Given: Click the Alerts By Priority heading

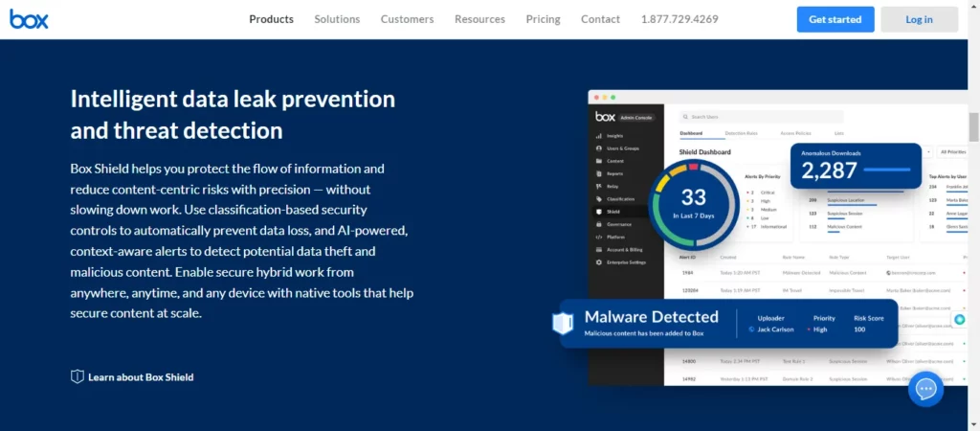Looking at the screenshot, I should [762, 177].
